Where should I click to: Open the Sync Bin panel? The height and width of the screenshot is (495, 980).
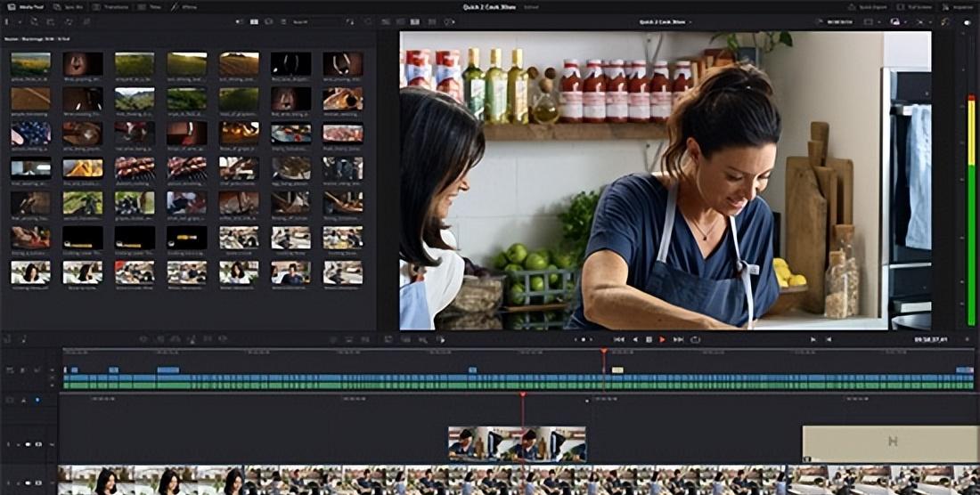(69, 6)
